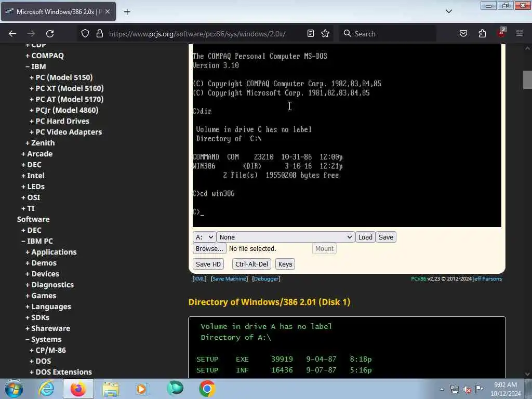Select the Microsoft Windows/386 2.0x browser tab

click(x=58, y=12)
